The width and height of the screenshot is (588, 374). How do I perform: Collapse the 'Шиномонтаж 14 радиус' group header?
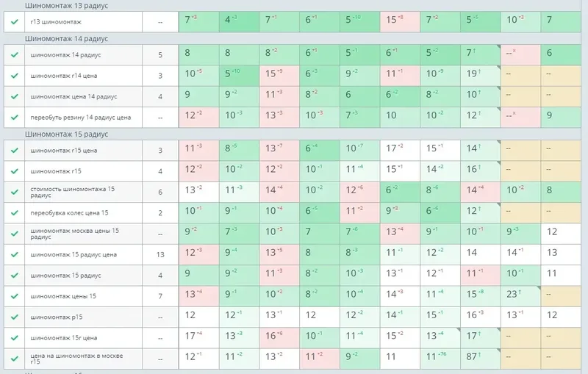point(66,38)
